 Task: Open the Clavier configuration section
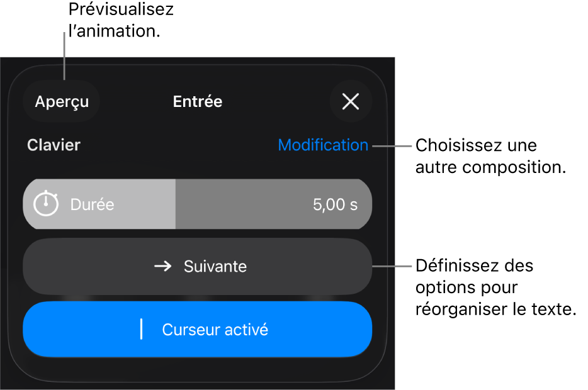point(54,145)
